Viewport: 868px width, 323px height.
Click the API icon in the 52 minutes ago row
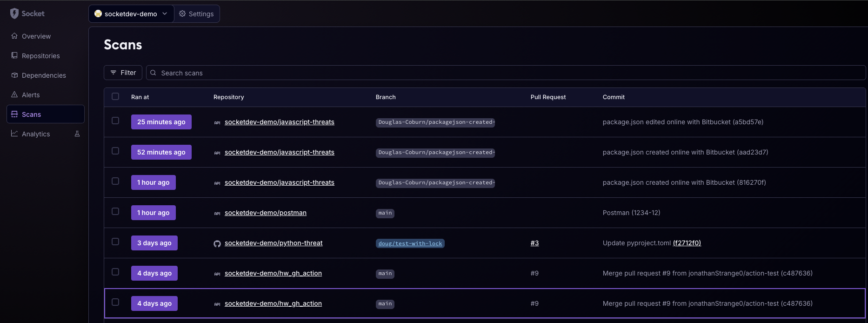[x=217, y=153]
